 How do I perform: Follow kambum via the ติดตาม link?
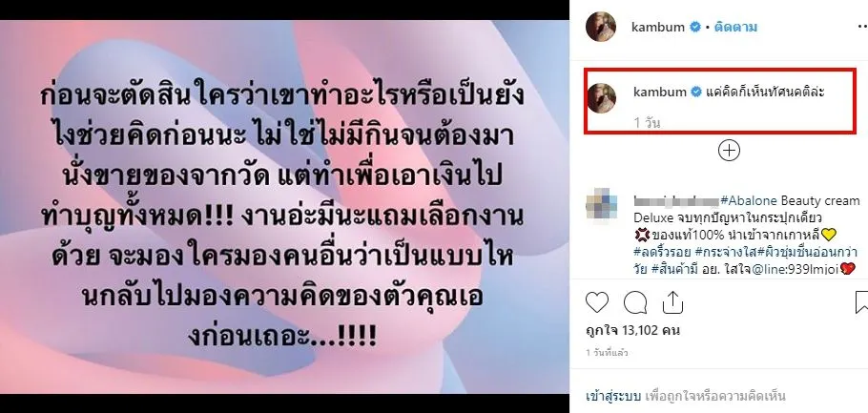pos(735,27)
